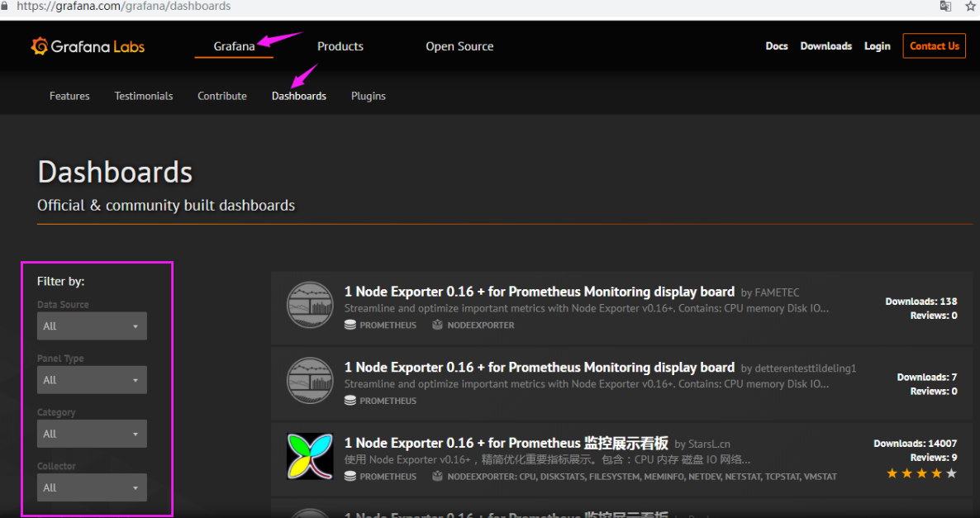
Task: Click NODEEXPORTER tag in FAMETEC row
Action: point(481,325)
